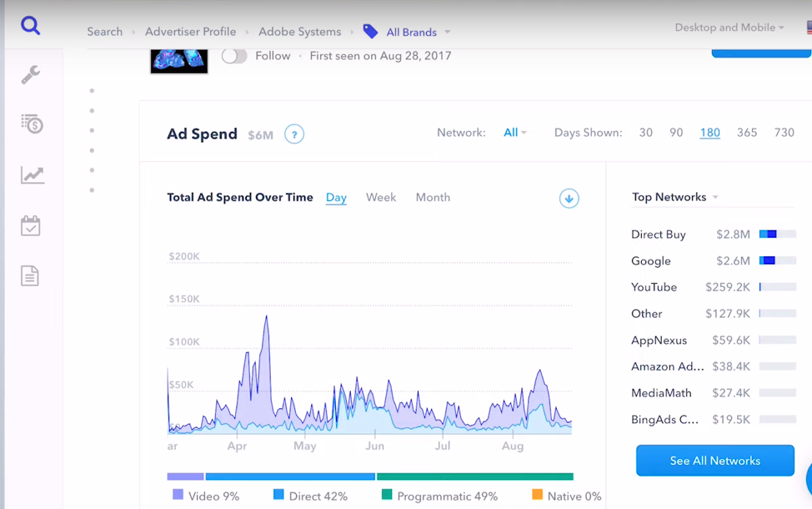Screen dimensions: 812x509
Task: Show 365 days of ad spend
Action: 747,133
